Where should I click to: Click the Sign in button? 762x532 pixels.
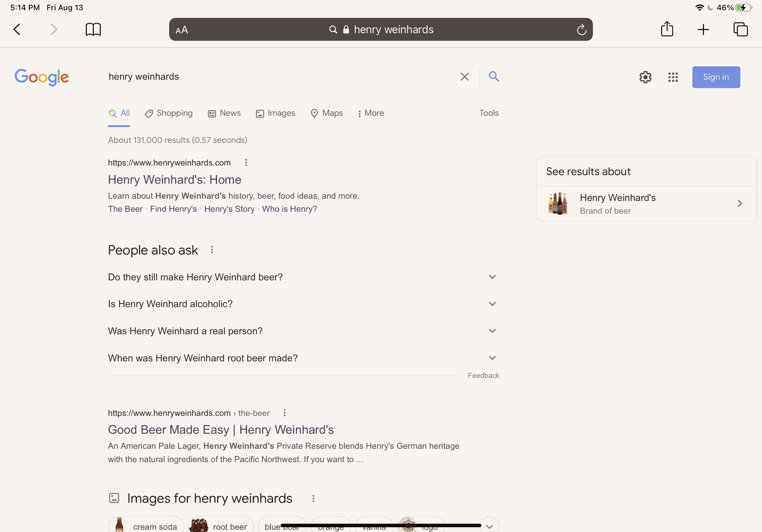tap(716, 77)
